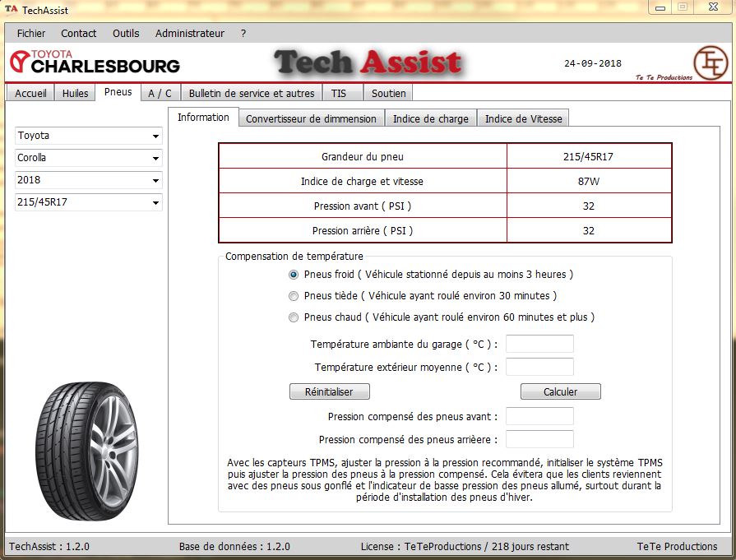736x560 pixels.
Task: Switch to the Huiles tab
Action: (x=75, y=93)
